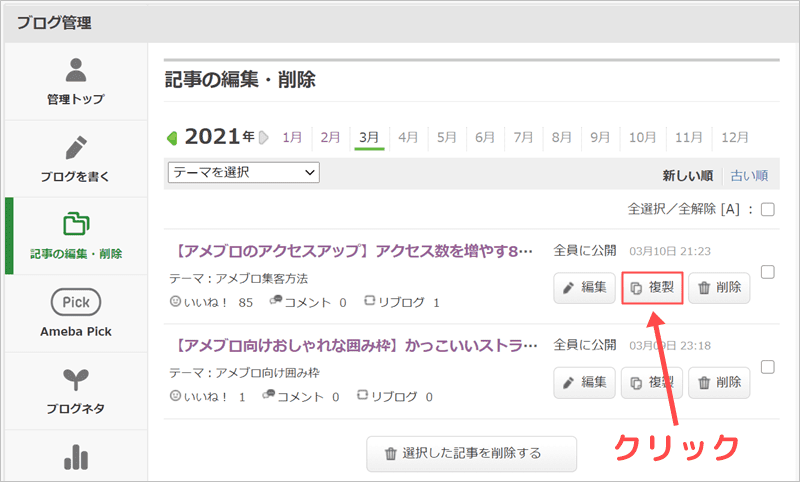Click the ブログ管理 header title
Image resolution: width=800 pixels, height=482 pixels.
[54, 23]
